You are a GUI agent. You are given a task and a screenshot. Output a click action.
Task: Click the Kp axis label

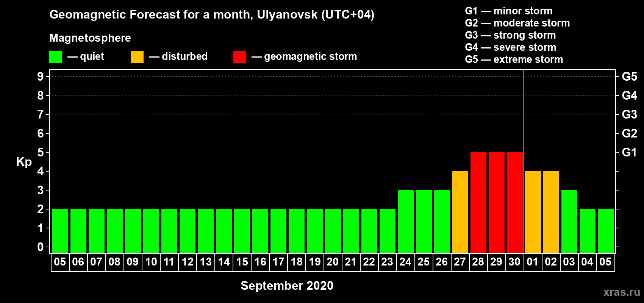[x=24, y=162]
